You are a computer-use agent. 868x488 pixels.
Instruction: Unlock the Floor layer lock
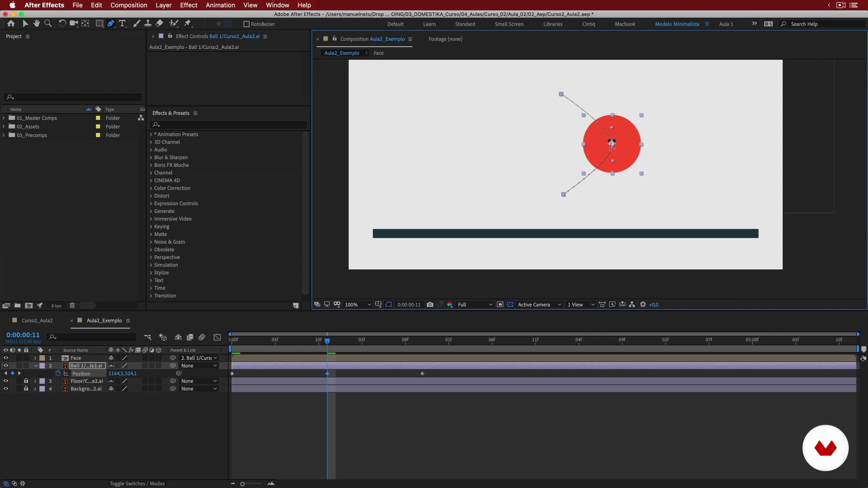[26, 381]
